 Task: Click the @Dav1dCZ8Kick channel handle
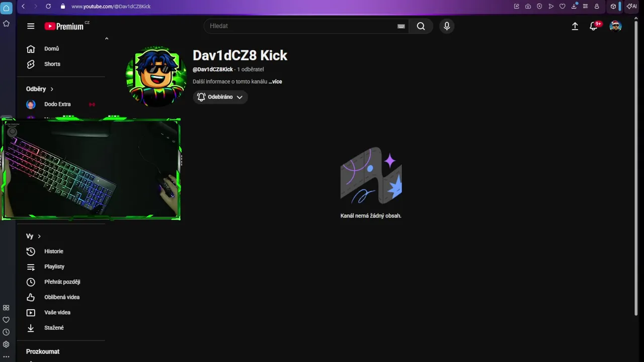point(213,69)
